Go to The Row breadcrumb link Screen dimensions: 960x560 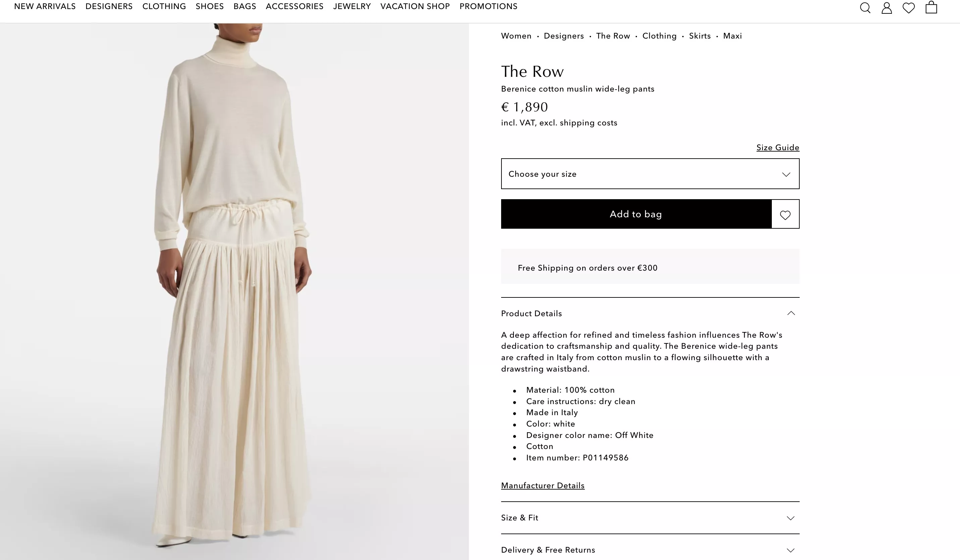tap(613, 36)
